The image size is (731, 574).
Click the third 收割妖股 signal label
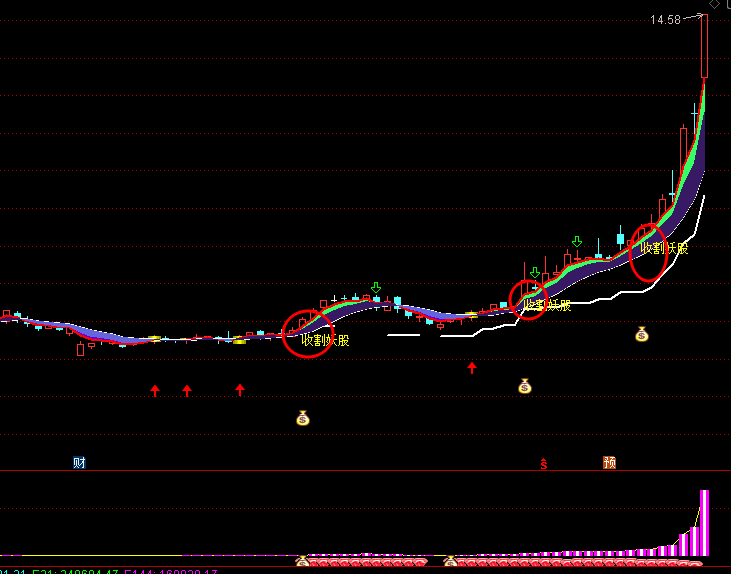[664, 249]
